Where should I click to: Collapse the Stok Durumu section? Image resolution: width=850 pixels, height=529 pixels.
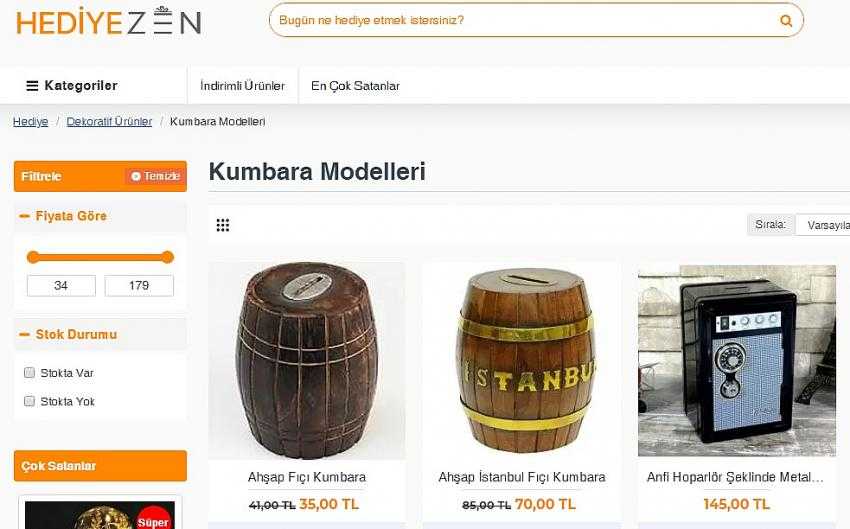(24, 334)
